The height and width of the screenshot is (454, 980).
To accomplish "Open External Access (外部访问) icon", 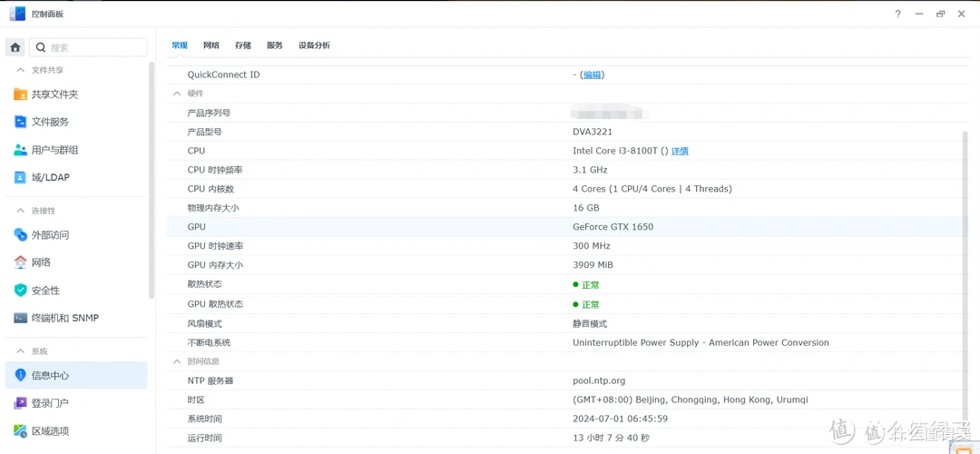I will 21,235.
